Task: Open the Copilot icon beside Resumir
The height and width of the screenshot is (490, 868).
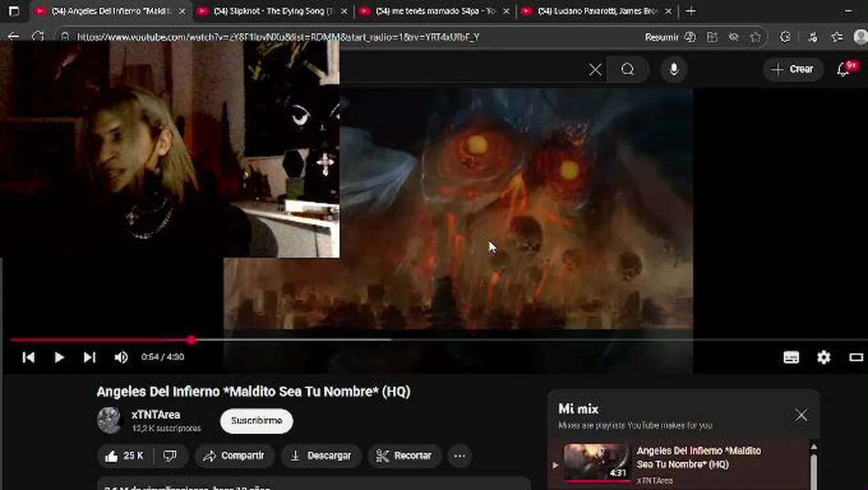Action: click(690, 37)
